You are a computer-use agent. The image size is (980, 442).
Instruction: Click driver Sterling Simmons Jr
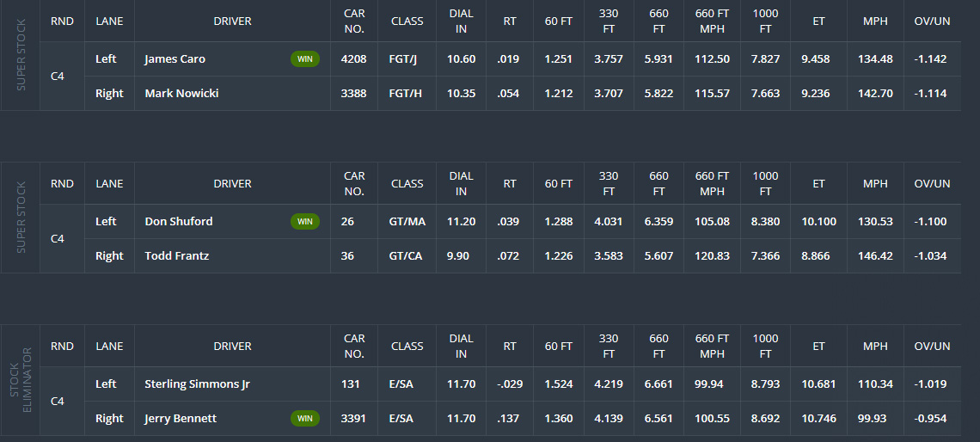click(x=197, y=384)
